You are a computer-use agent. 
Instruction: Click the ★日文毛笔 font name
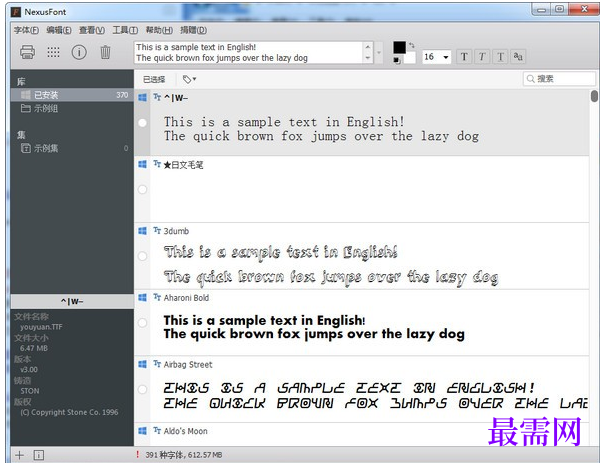click(x=183, y=165)
